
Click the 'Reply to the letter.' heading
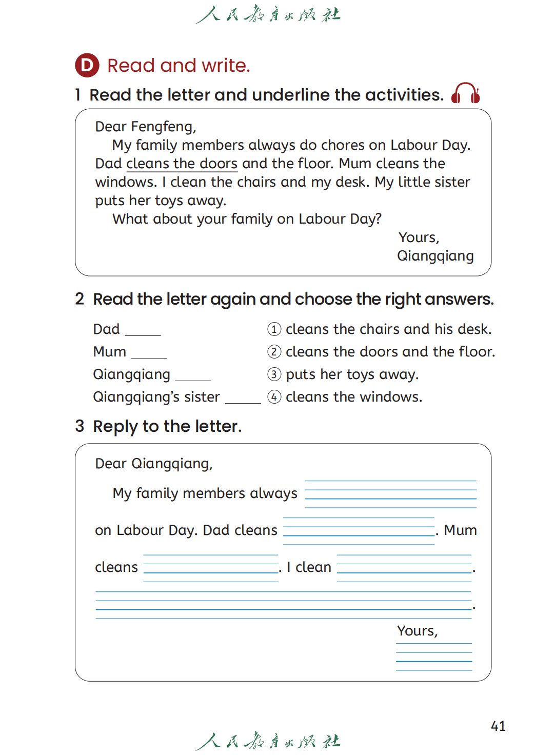(x=167, y=426)
